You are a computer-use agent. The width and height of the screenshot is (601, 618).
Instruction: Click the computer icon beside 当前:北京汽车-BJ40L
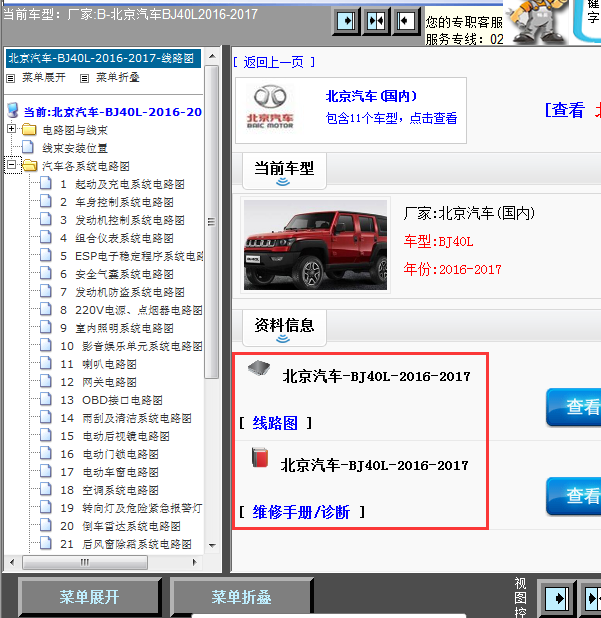click(13, 111)
